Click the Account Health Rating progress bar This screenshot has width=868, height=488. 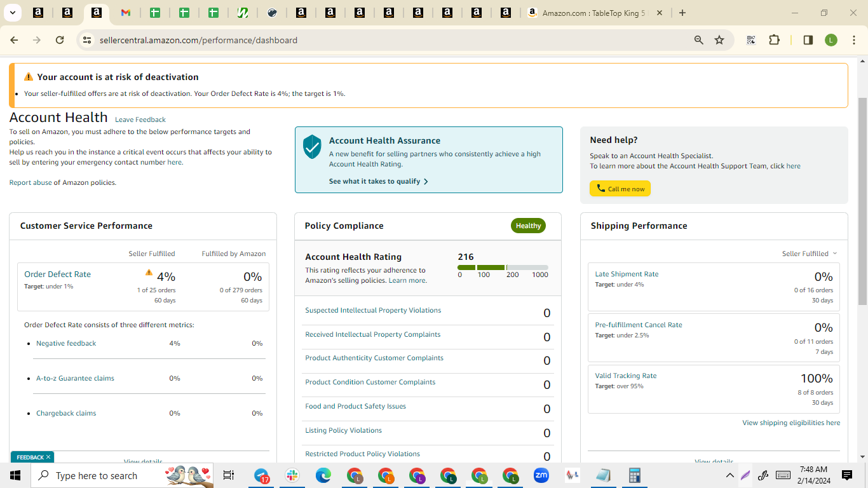tap(503, 268)
